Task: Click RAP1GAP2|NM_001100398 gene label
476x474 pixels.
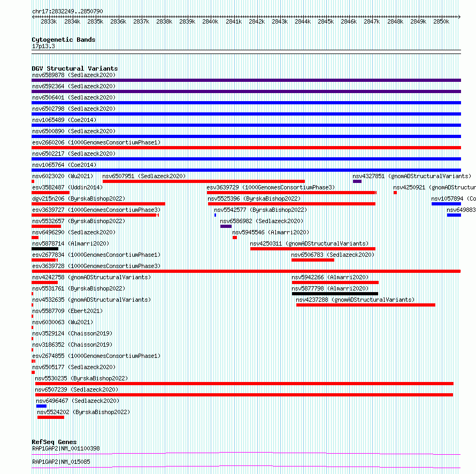Action: [66, 448]
